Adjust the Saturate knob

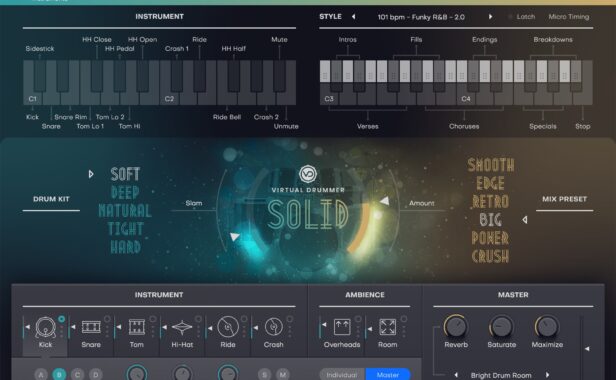pyautogui.click(x=501, y=327)
